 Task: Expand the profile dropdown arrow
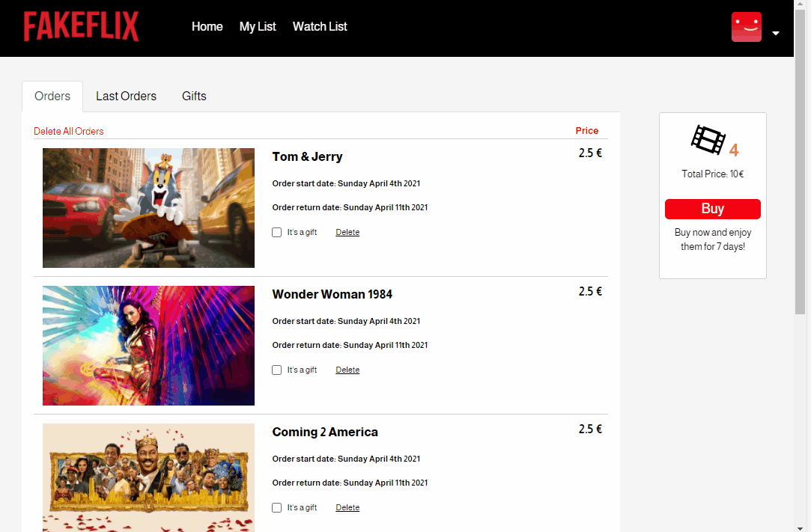click(775, 33)
